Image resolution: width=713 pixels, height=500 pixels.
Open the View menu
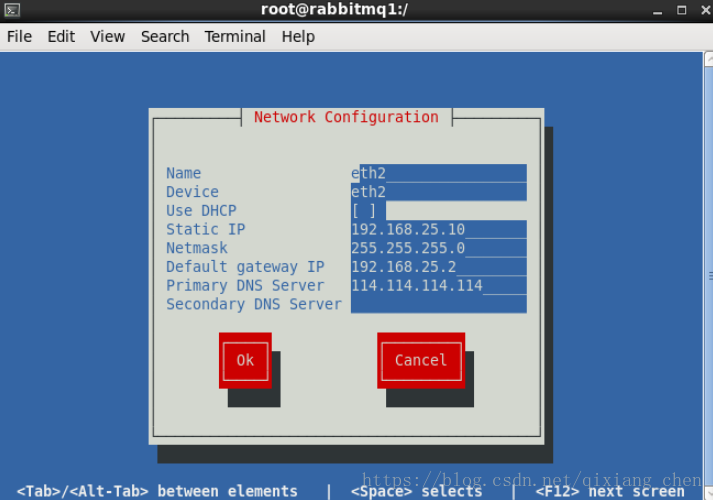(x=107, y=36)
